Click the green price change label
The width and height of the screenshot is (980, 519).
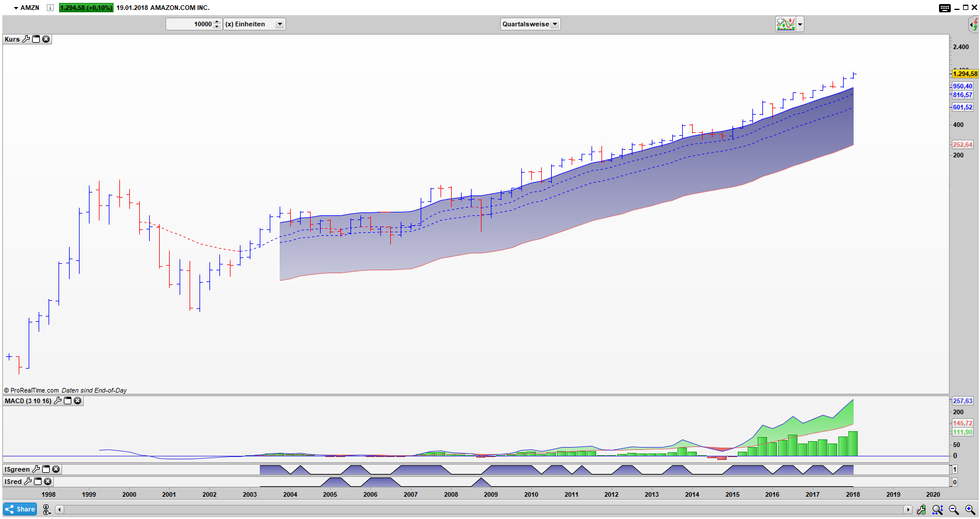pos(86,8)
